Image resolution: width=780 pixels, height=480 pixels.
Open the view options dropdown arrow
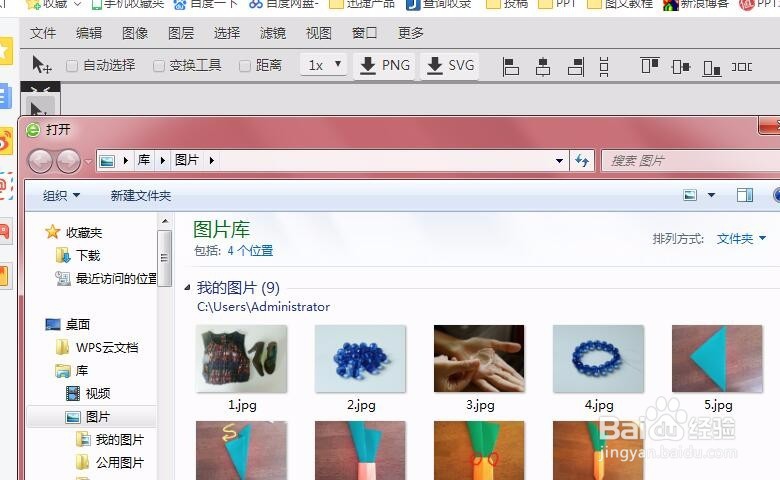[711, 195]
